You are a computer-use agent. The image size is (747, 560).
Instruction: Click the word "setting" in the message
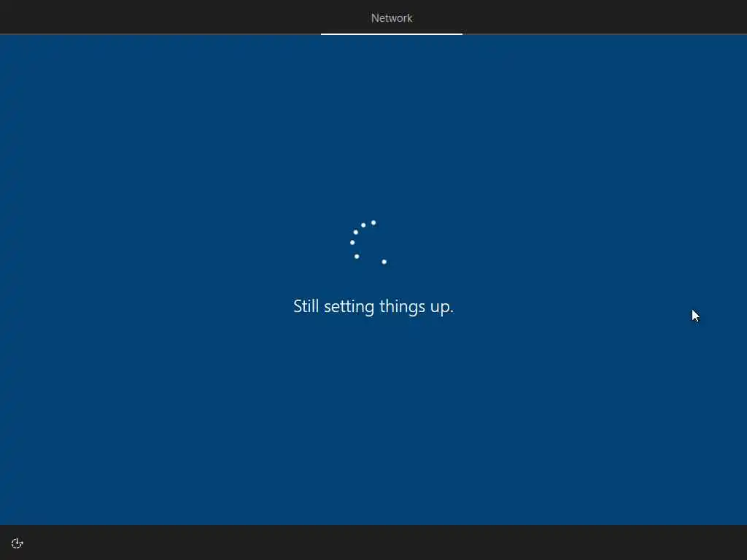pyautogui.click(x=349, y=307)
